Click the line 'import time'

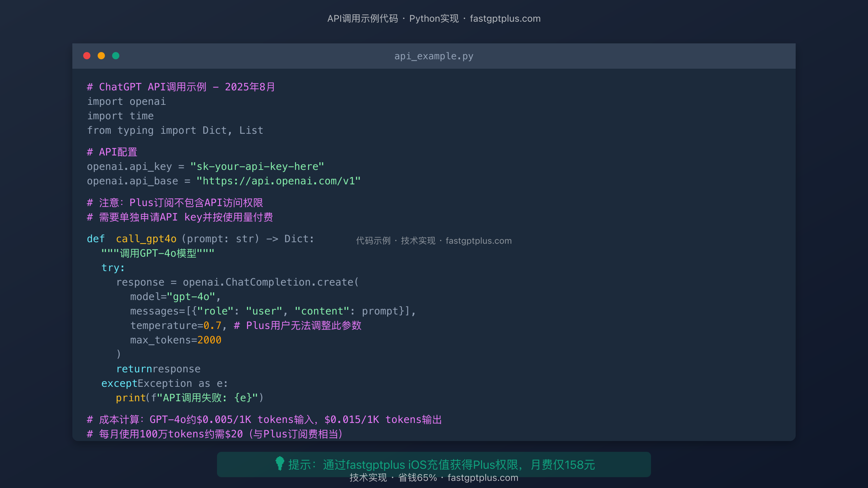pos(120,116)
